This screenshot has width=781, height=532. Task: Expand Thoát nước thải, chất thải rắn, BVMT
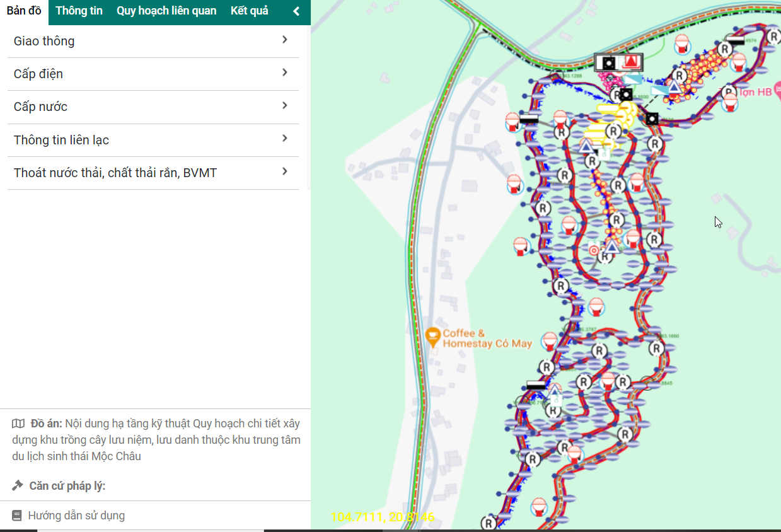click(x=285, y=171)
